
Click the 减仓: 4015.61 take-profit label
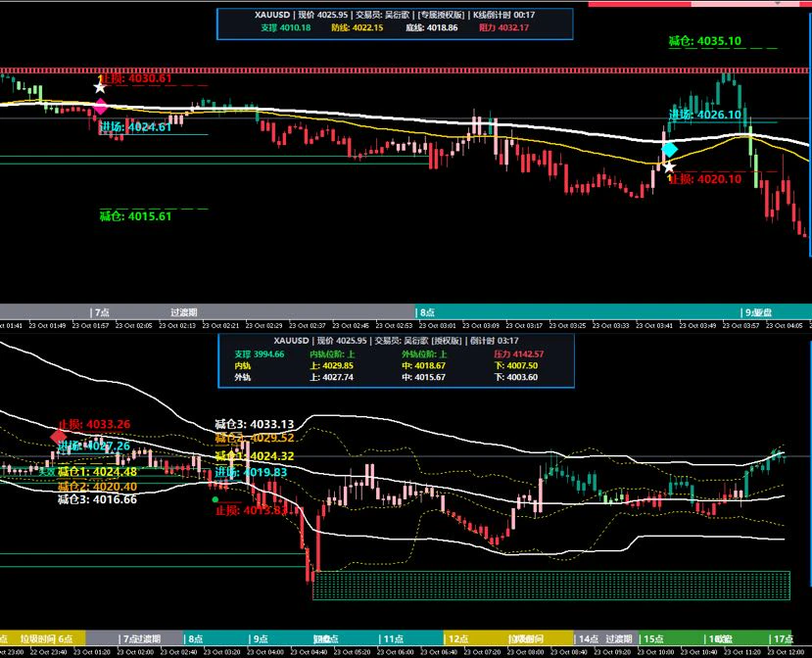135,216
